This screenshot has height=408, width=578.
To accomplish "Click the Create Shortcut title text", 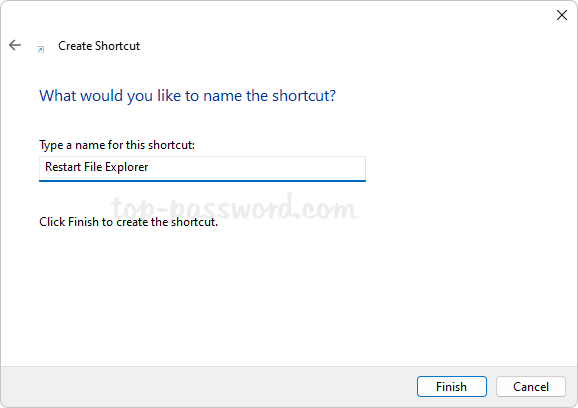I will pyautogui.click(x=99, y=46).
